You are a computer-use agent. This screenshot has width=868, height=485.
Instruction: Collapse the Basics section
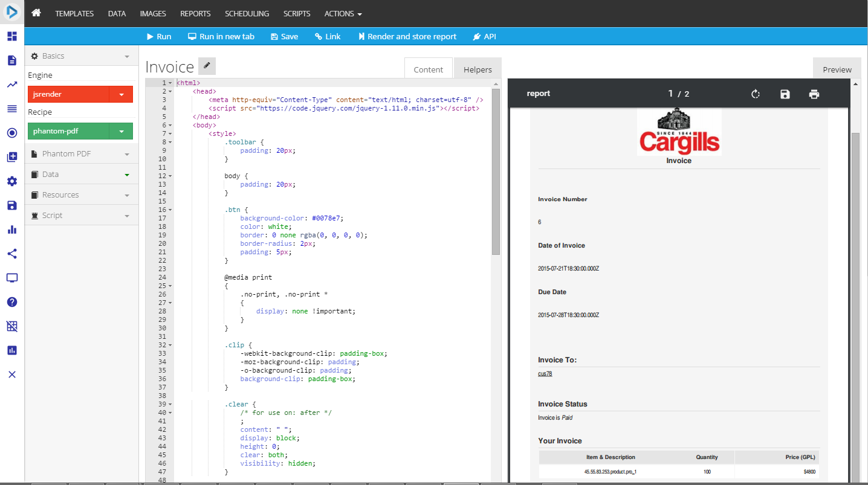82,56
